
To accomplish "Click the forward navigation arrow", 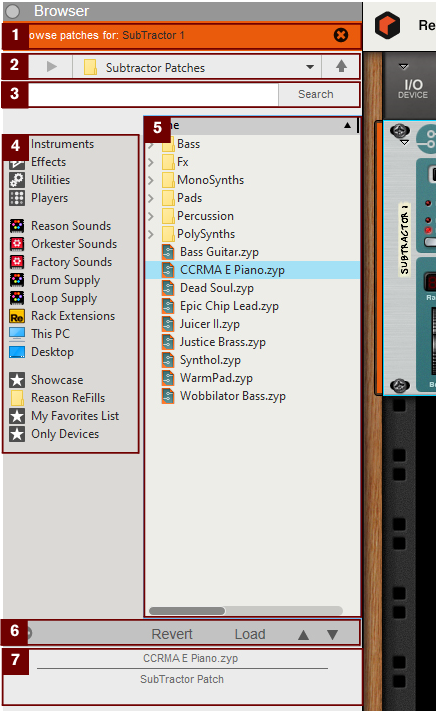I will click(52, 67).
